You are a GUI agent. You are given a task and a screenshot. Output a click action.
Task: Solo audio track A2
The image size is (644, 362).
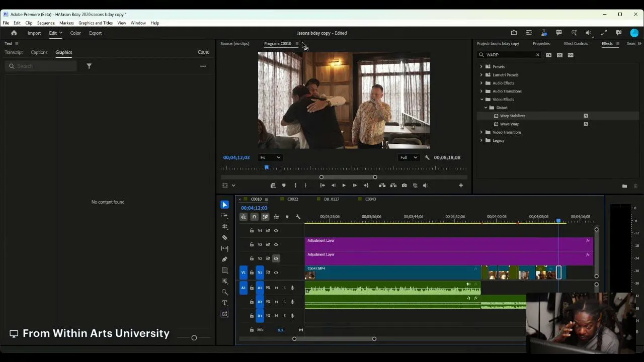284,302
